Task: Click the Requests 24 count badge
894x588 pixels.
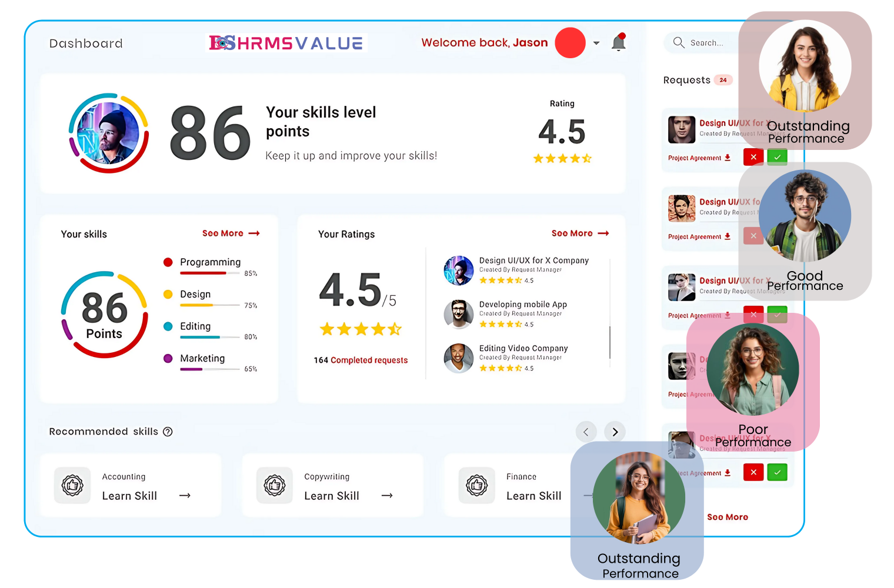Action: 723,80
